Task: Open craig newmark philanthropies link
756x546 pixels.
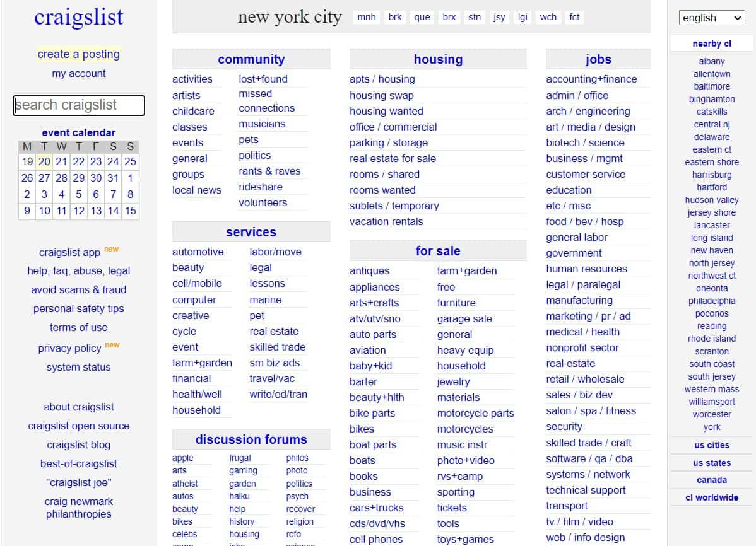Action: coord(79,508)
